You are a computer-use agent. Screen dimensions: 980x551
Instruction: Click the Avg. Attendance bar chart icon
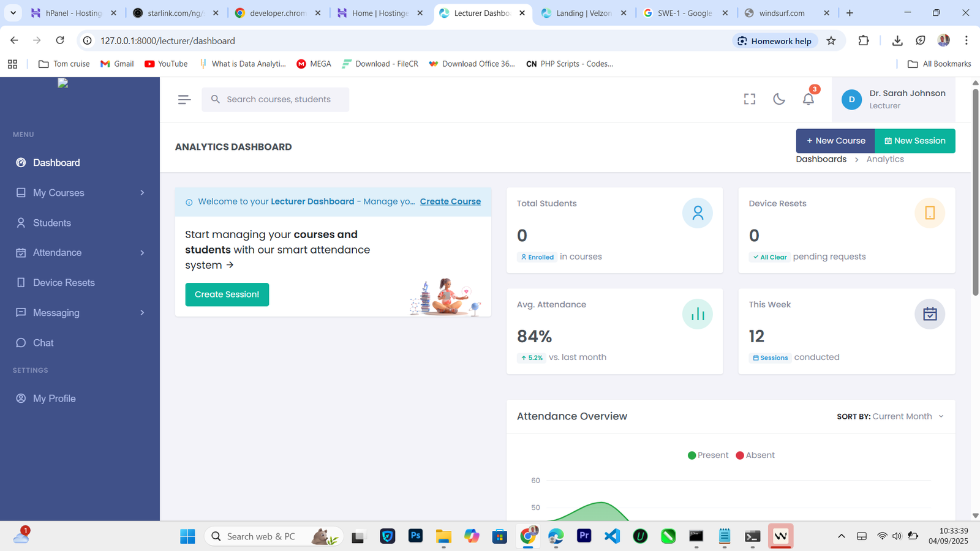point(697,314)
